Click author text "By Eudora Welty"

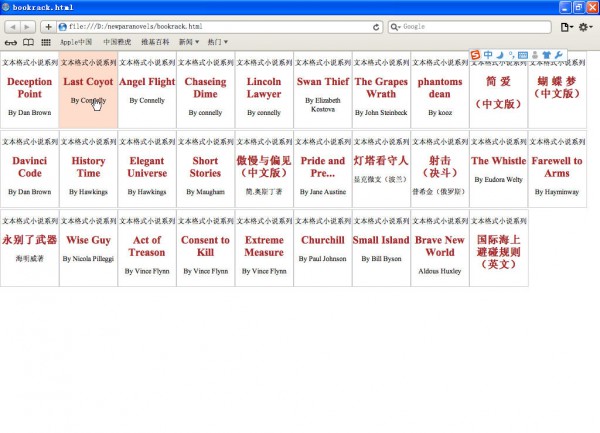[498, 179]
